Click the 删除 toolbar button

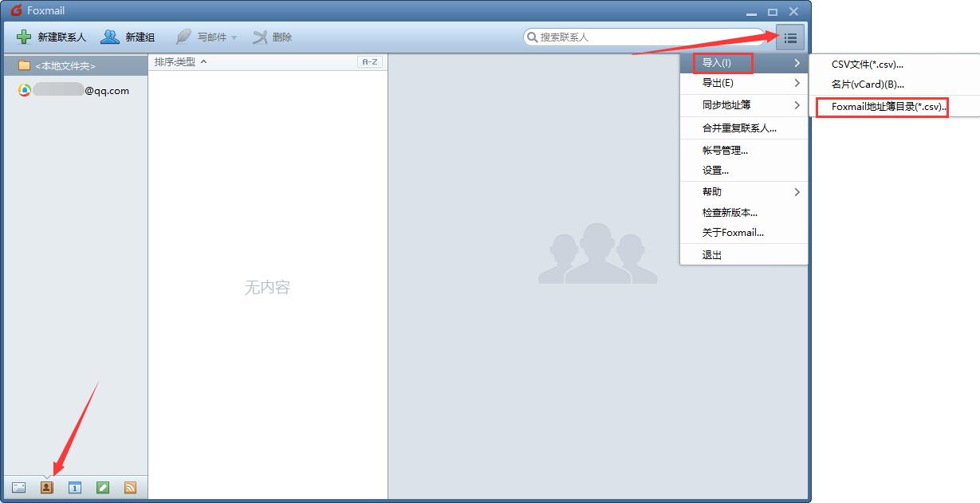[273, 37]
